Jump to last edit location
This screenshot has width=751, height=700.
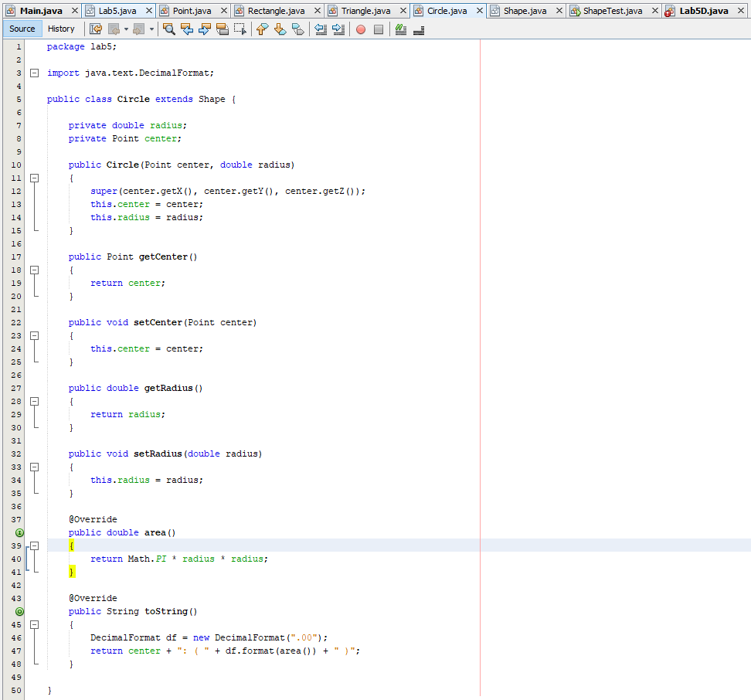[x=96, y=28]
